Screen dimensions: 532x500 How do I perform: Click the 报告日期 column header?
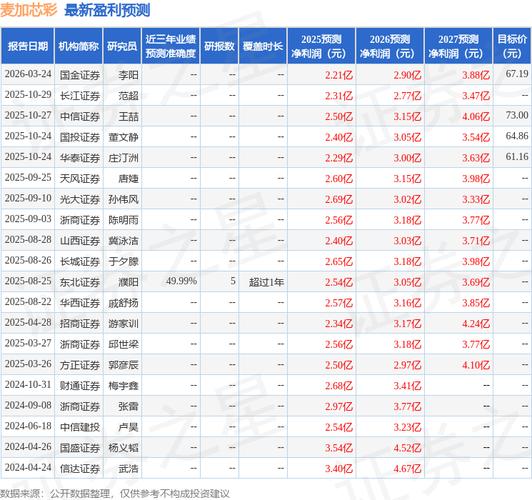click(x=27, y=46)
